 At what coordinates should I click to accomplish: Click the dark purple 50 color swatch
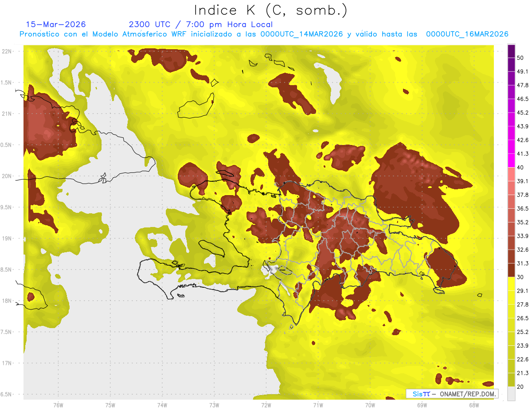pos(511,51)
